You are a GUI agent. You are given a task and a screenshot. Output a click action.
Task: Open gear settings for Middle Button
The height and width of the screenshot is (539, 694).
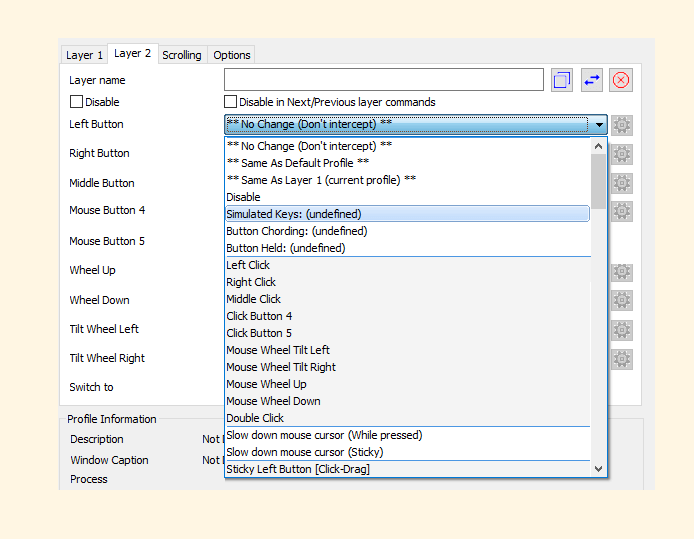click(x=622, y=183)
